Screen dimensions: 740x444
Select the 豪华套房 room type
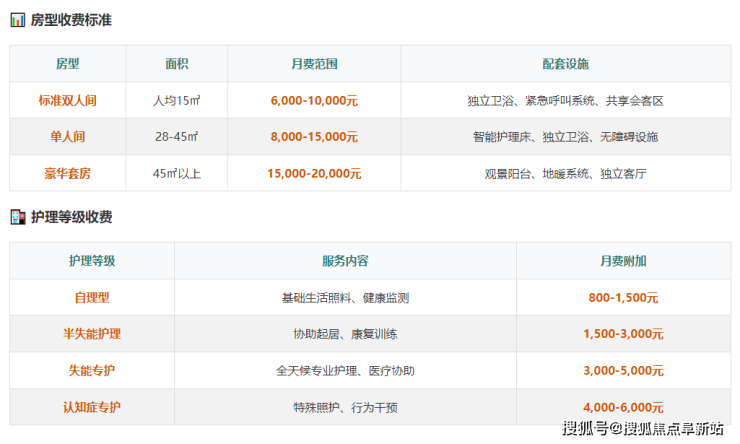point(68,173)
